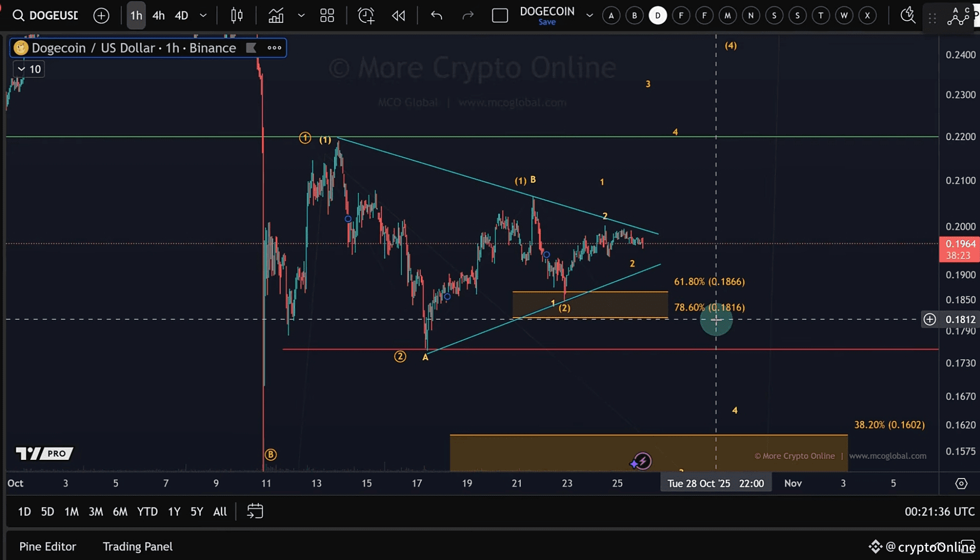Screen dimensions: 980x560
Task: Select the circled 2 wave label
Action: [x=400, y=357]
